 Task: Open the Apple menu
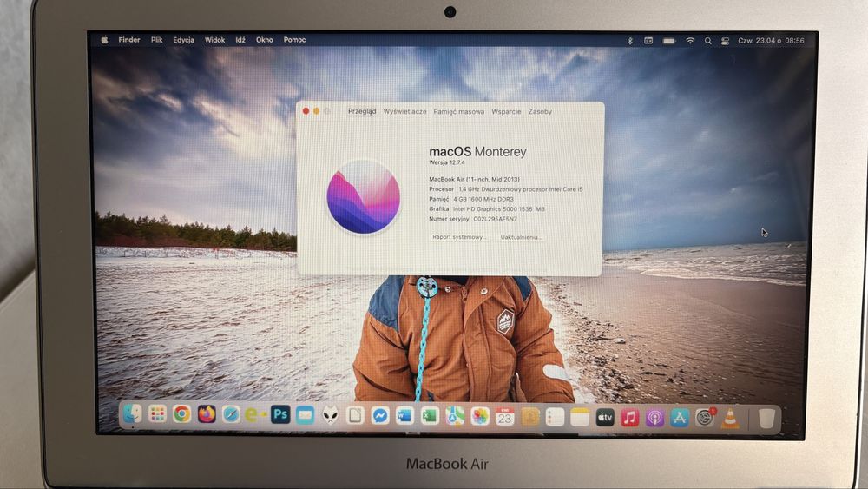click(104, 40)
